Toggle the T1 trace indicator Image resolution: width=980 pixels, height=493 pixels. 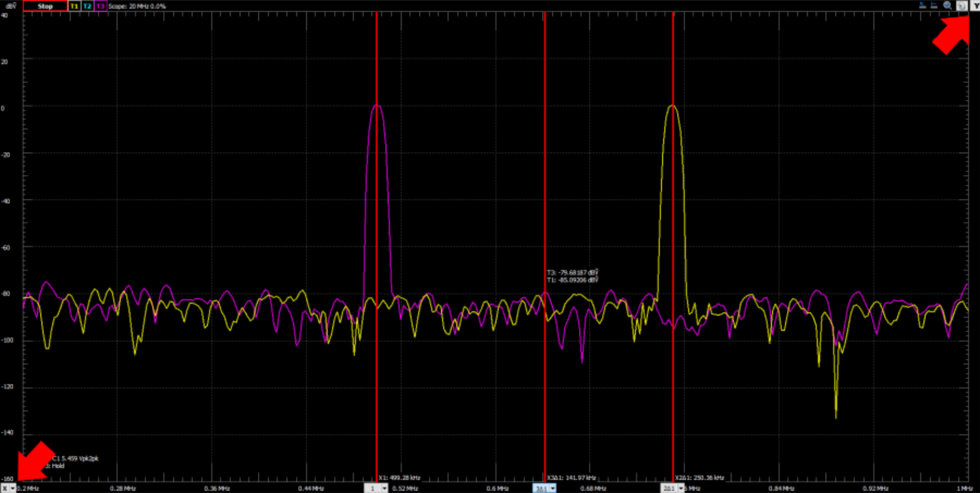click(74, 6)
